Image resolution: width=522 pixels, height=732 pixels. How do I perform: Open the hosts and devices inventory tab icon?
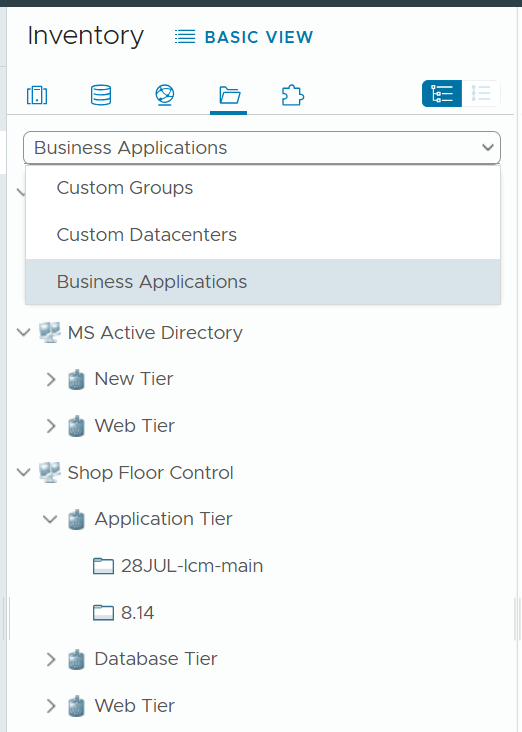pos(37,95)
